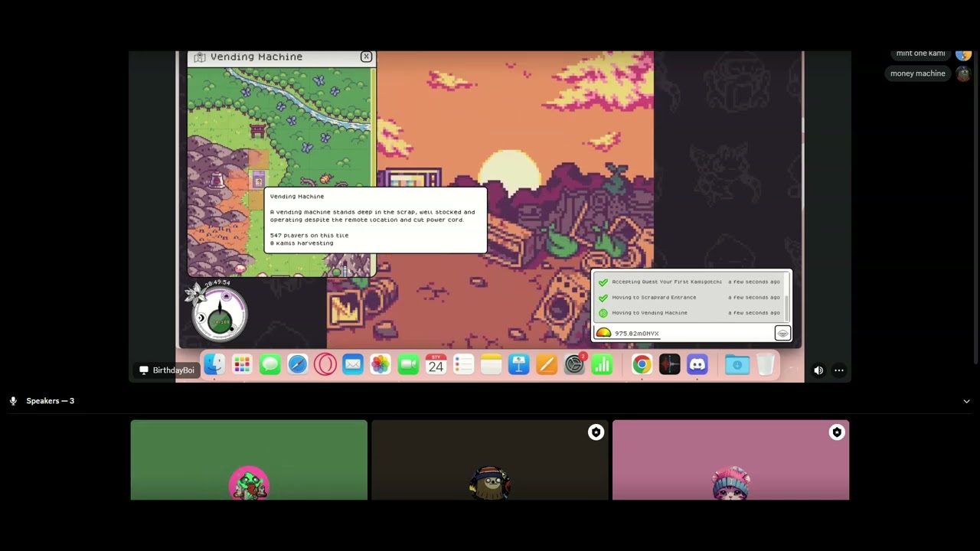
Task: Click the gas meter icon beside 975.82mONYX
Action: click(603, 333)
